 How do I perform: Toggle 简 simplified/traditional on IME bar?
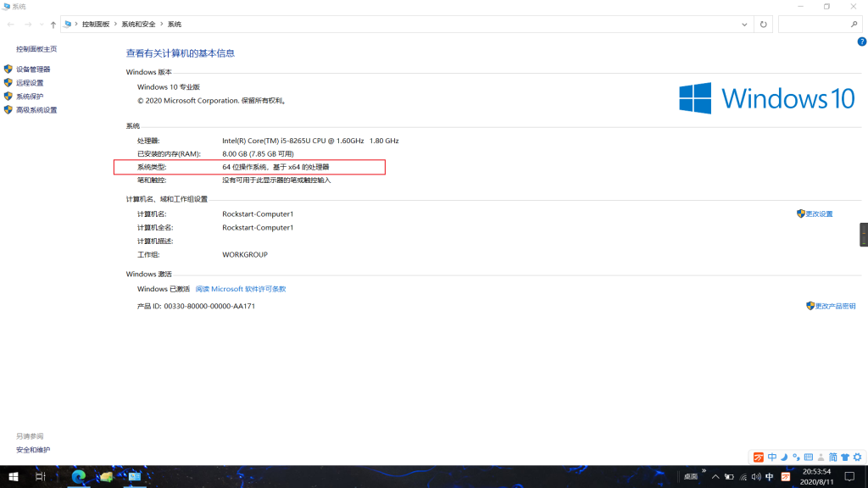[832, 457]
